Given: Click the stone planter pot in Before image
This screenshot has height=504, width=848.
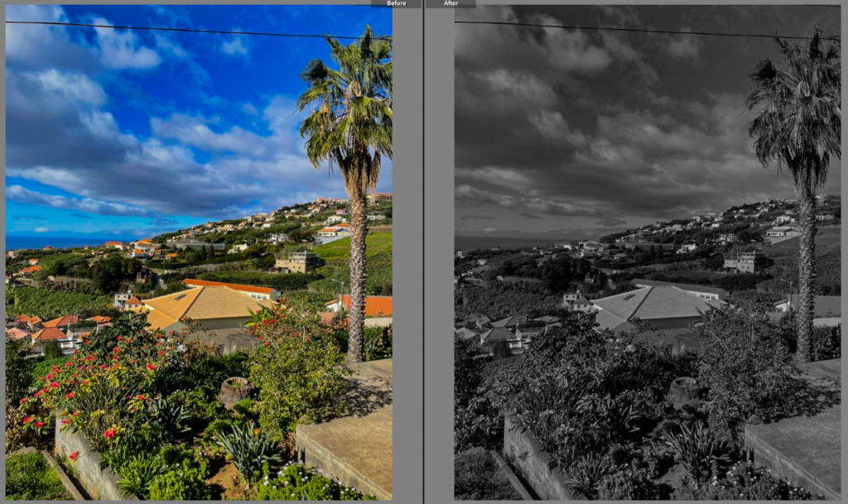Looking at the screenshot, I should coord(234,391).
